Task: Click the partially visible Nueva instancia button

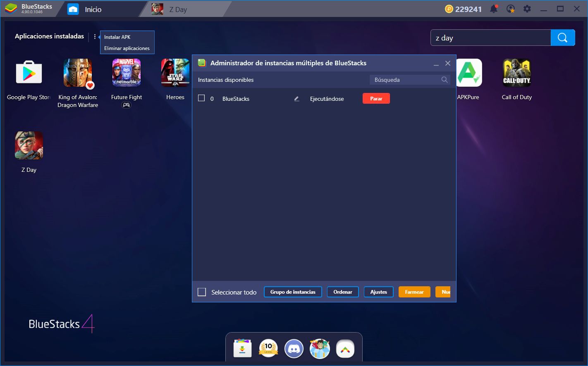Action: 444,292
